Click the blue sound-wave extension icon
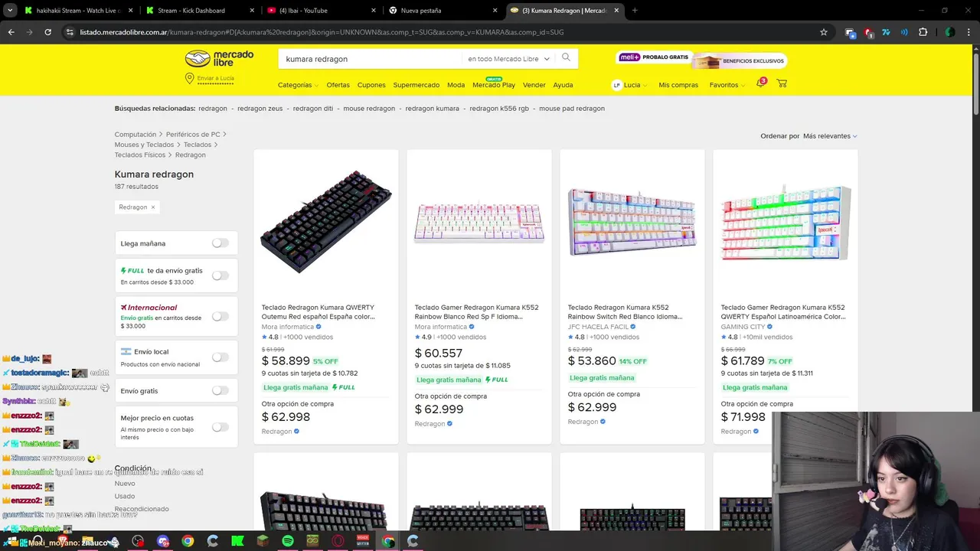Viewport: 980px width, 551px height. [x=904, y=32]
